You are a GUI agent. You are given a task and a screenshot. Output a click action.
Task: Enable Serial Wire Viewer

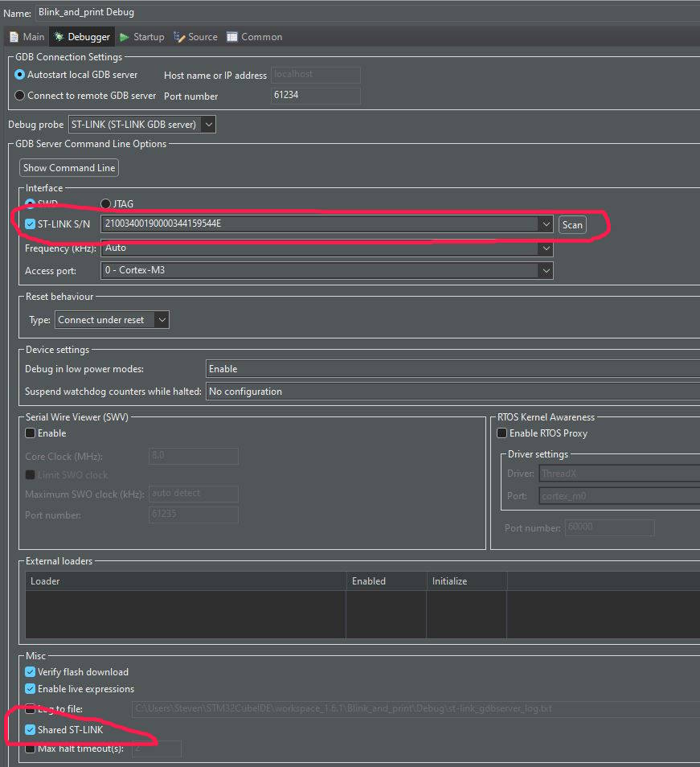click(x=29, y=433)
